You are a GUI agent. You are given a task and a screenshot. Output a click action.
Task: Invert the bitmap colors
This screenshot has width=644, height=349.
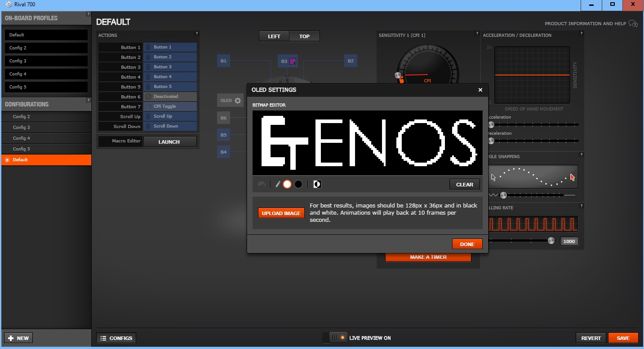(x=317, y=184)
